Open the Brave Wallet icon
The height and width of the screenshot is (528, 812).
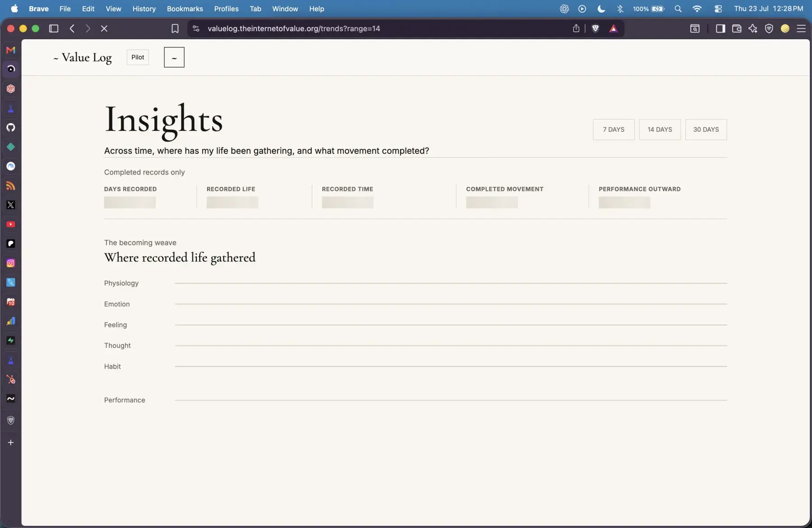pos(737,28)
